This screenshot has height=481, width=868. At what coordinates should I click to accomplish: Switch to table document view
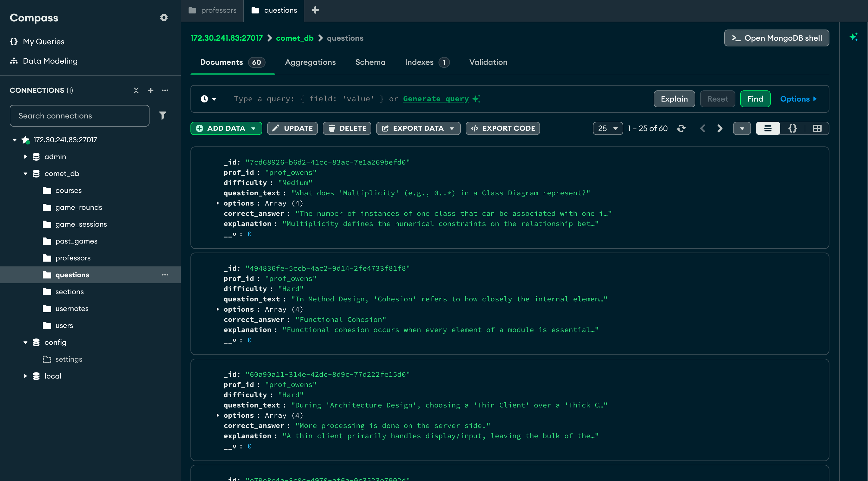coord(817,128)
